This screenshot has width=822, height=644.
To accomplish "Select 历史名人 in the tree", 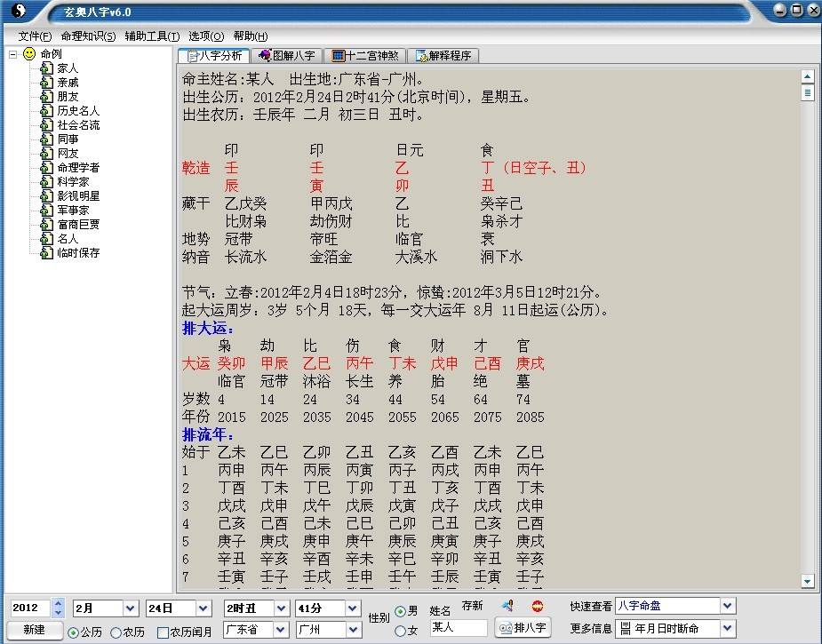I will 78,110.
